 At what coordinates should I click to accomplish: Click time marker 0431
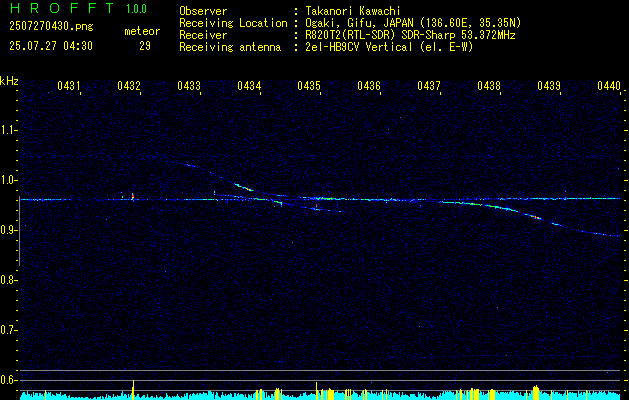click(69, 86)
